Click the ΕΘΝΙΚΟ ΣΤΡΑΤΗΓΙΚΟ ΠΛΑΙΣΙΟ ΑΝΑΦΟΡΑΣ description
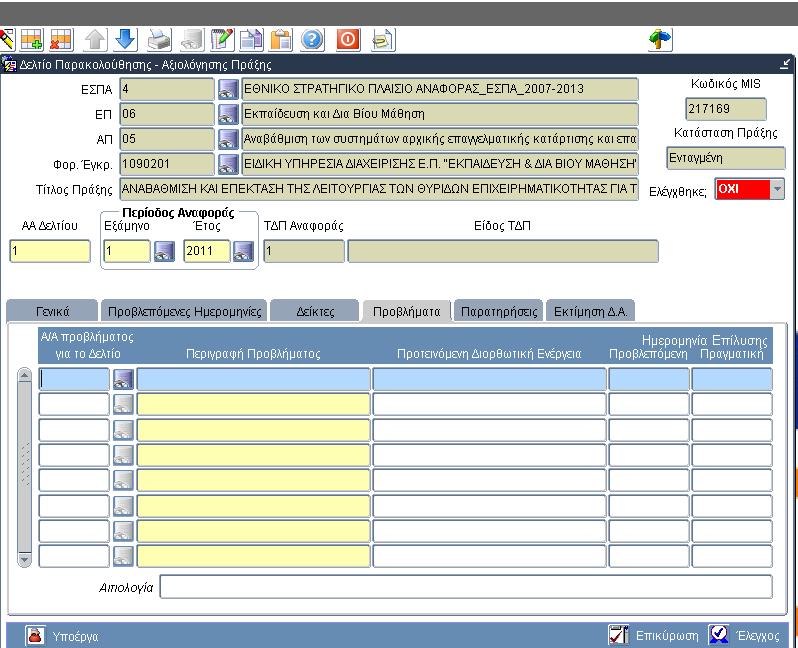 point(440,89)
